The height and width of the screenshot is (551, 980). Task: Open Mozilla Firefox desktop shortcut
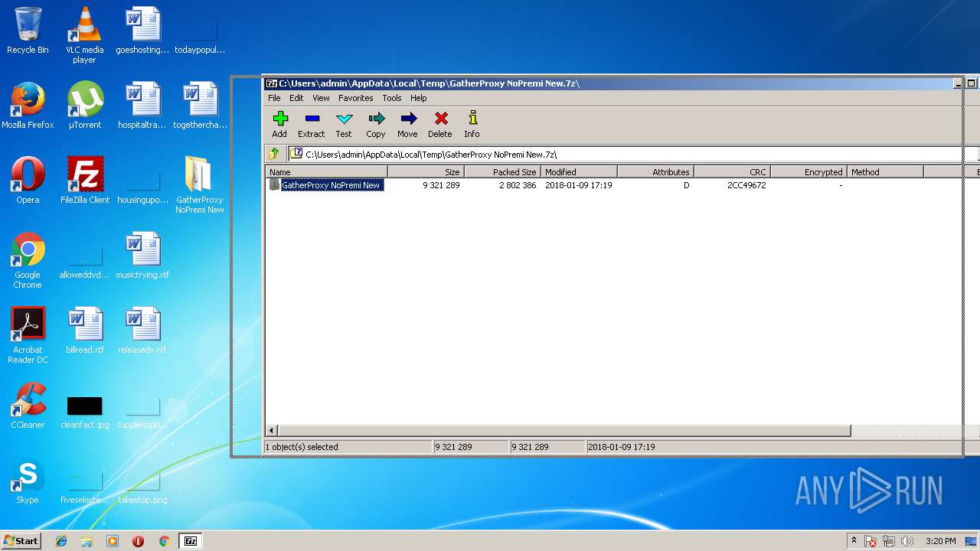pos(28,106)
